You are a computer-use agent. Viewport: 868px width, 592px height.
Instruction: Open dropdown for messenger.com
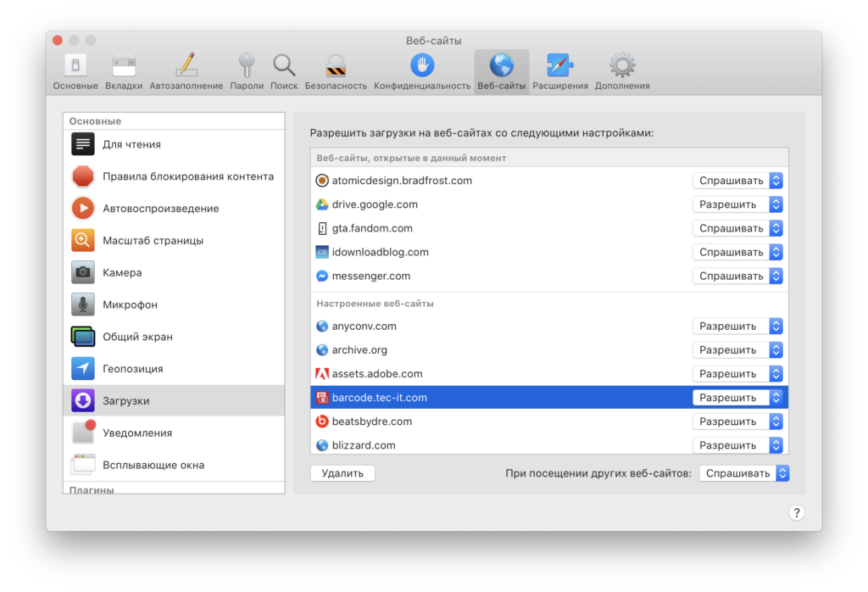737,276
